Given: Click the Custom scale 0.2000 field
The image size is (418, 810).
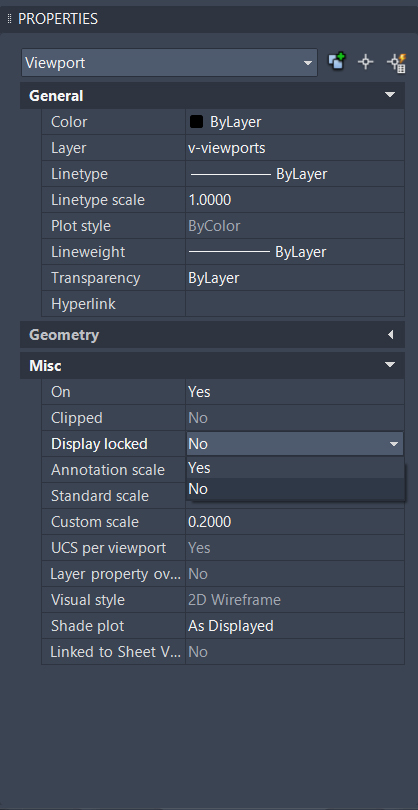Looking at the screenshot, I should [x=295, y=522].
